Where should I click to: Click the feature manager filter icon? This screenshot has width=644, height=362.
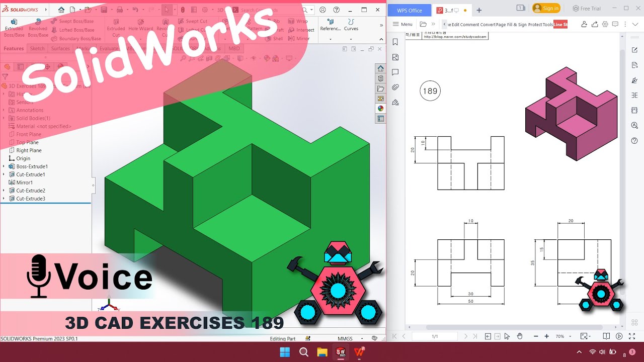[x=5, y=77]
